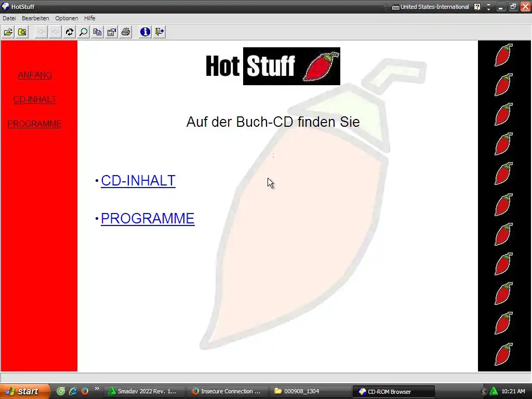Switch to 000908_1304 folder taskbar window

click(310, 391)
